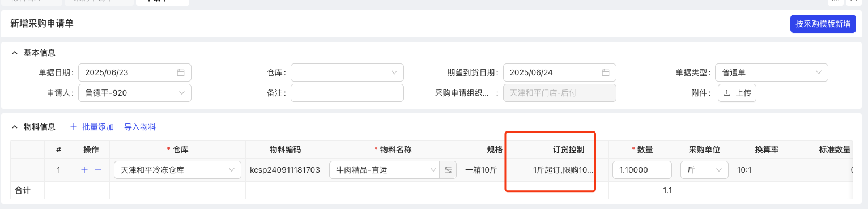Click the 按采购模版新增 button
868x209 pixels.
(823, 24)
